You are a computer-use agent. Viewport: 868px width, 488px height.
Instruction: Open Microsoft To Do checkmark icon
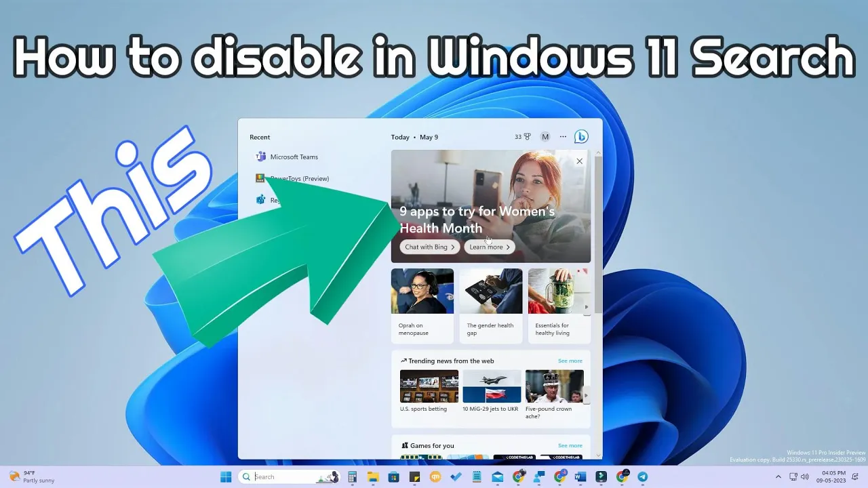pos(456,476)
